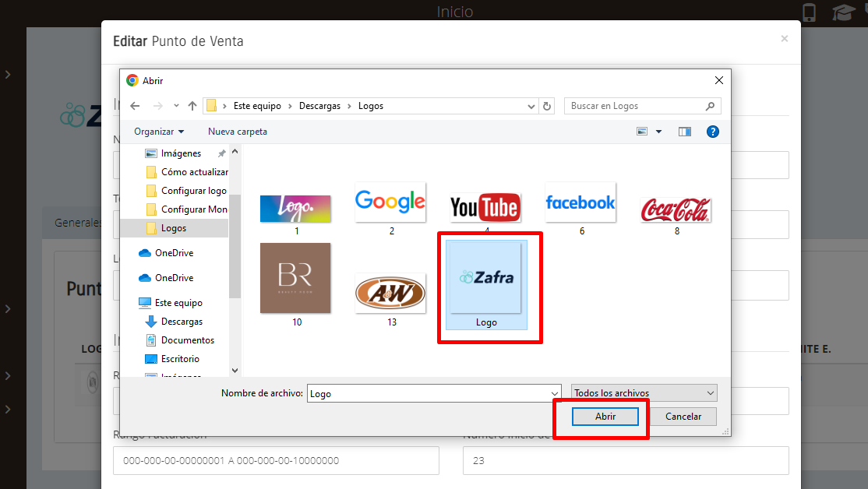Select the second OneDrive entry
The image size is (868, 489).
point(166,278)
